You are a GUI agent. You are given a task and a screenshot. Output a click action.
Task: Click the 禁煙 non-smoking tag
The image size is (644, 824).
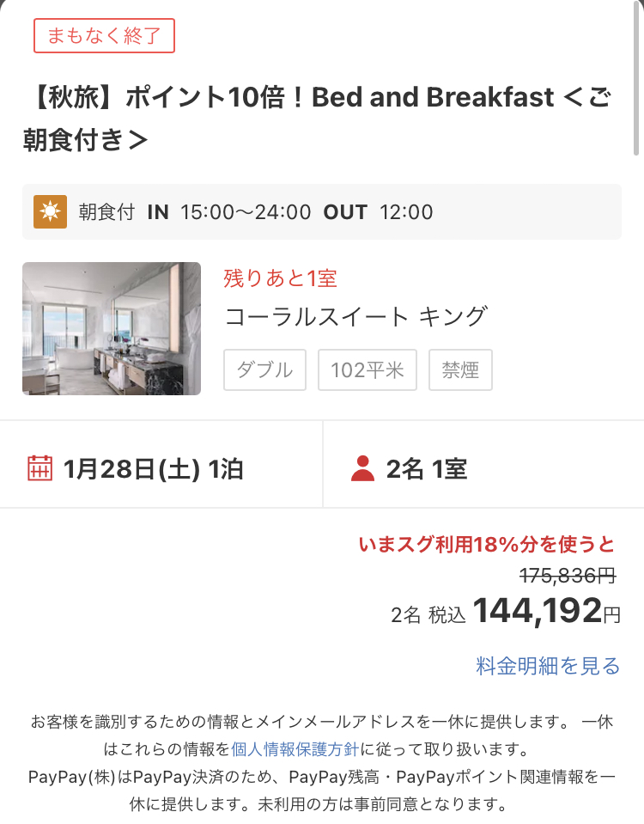[x=461, y=370]
